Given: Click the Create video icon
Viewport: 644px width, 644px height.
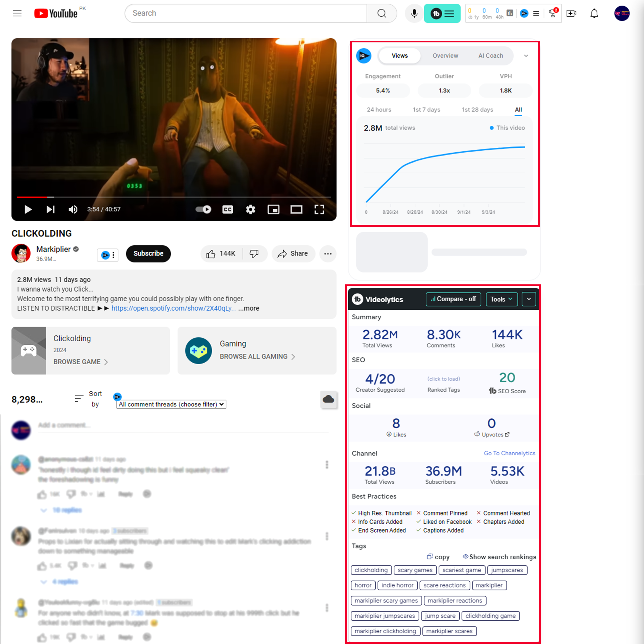Looking at the screenshot, I should [571, 13].
